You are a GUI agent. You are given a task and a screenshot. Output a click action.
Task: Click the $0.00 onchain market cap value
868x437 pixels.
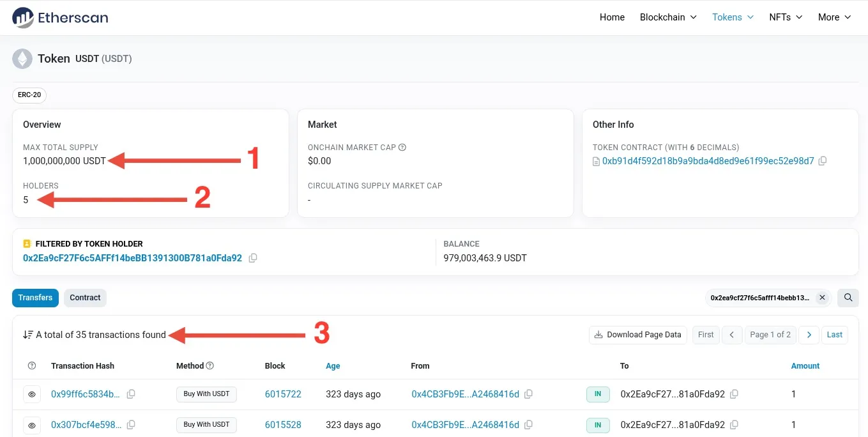(319, 161)
